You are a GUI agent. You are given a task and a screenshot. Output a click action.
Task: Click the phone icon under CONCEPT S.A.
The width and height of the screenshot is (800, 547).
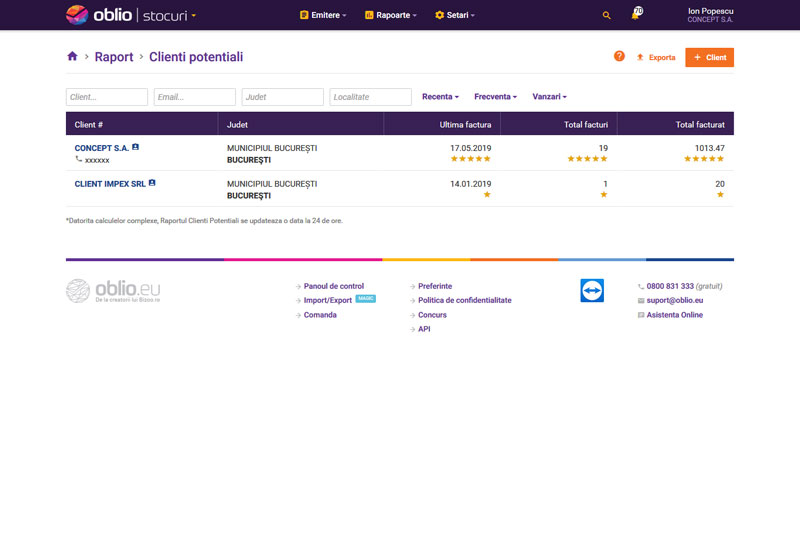(79, 159)
